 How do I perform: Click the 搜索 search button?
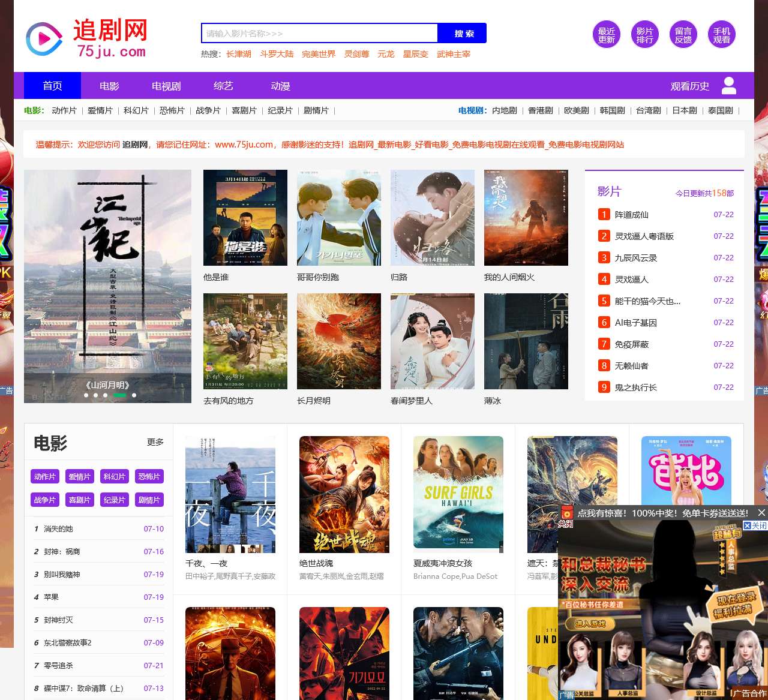pos(462,34)
